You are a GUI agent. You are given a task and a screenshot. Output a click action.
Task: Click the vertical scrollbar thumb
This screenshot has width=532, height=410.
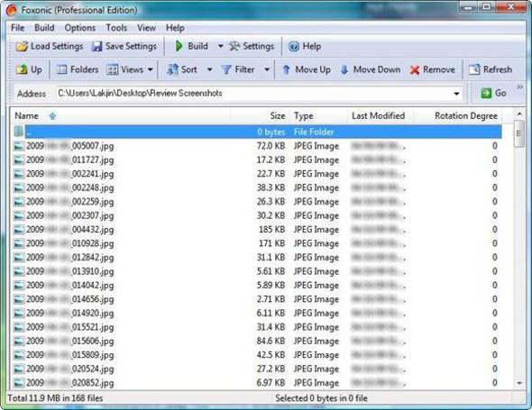519,133
